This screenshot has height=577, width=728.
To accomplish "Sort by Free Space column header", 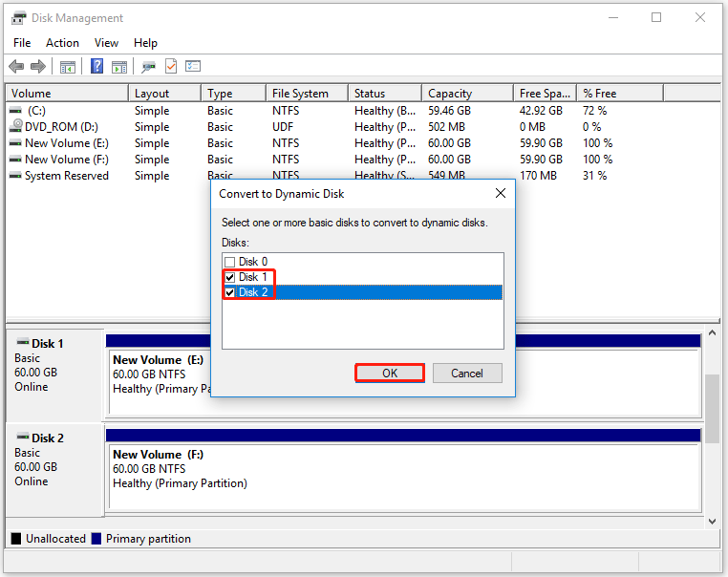I will pyautogui.click(x=546, y=94).
